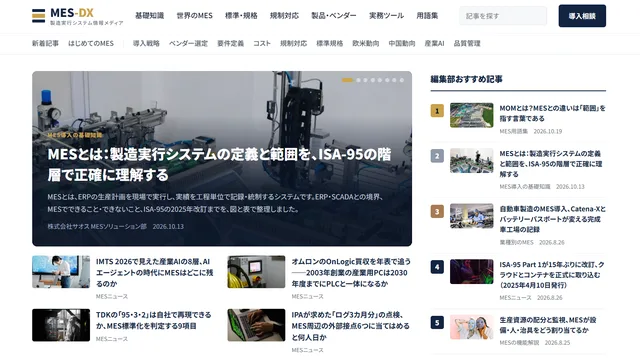
Task: Open thumbnail of ranked #1 MOM article
Action: [471, 115]
